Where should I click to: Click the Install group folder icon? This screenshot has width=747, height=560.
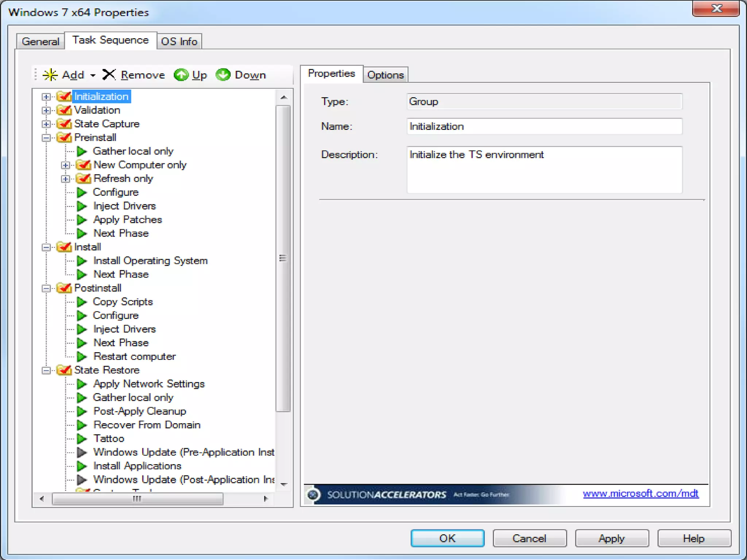pyautogui.click(x=65, y=247)
